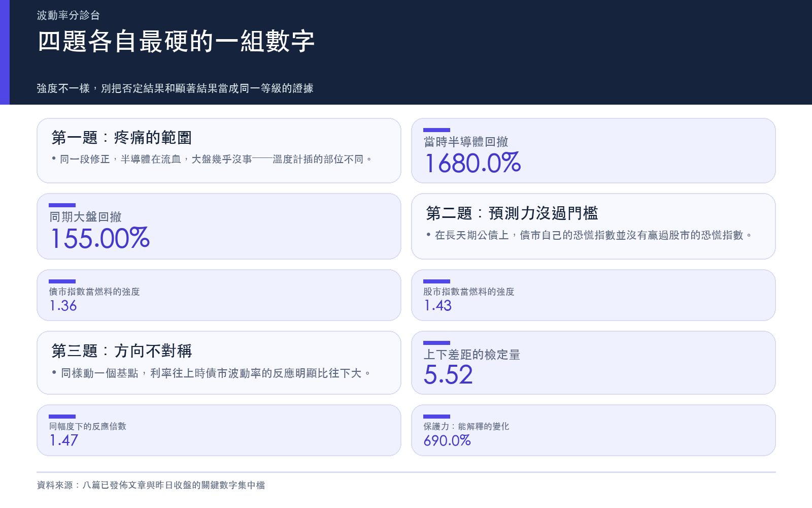The height and width of the screenshot is (508, 812).
Task: Select the value 1.36
Action: click(x=63, y=305)
